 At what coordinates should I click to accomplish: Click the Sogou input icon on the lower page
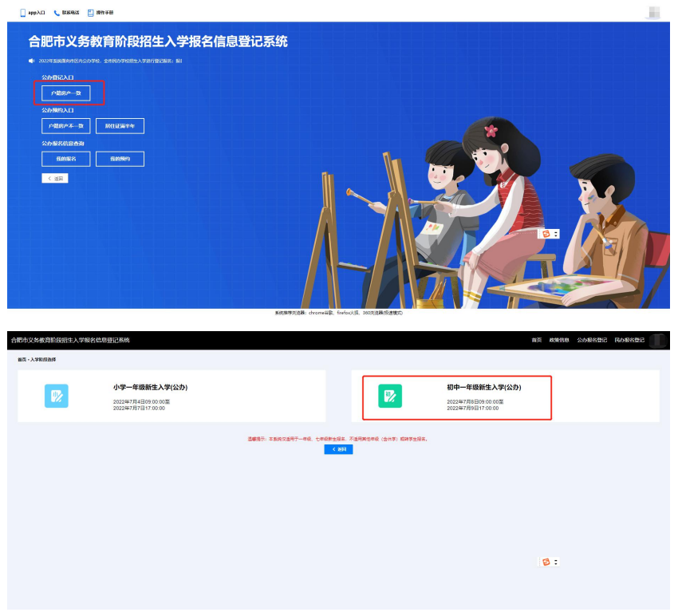point(546,563)
